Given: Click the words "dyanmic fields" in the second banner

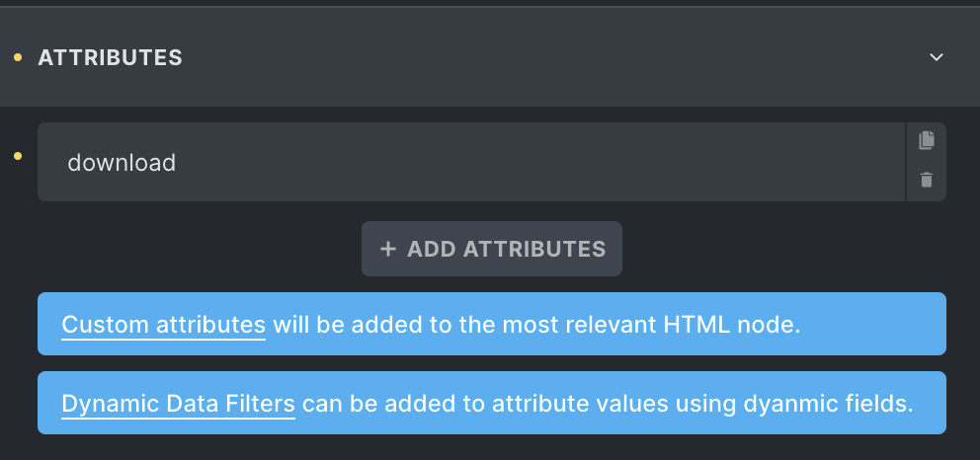Looking at the screenshot, I should 828,404.
